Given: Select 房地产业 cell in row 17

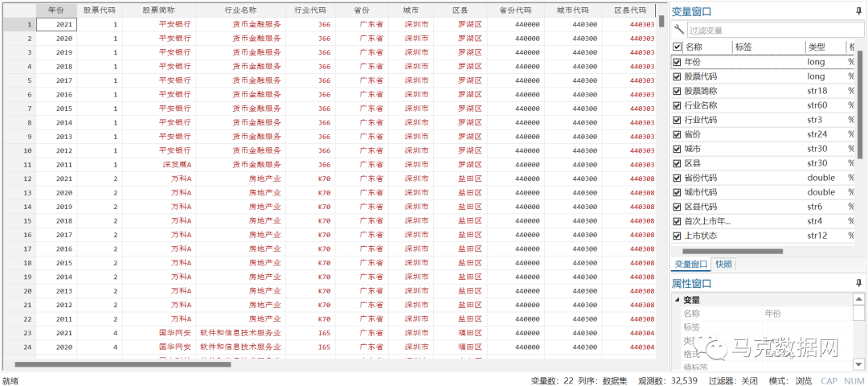Looking at the screenshot, I should 241,248.
